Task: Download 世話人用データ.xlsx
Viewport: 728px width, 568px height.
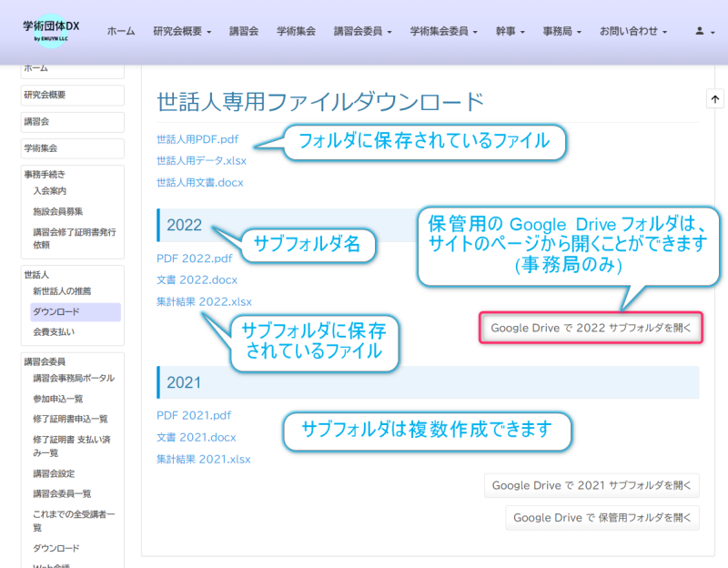Action: click(x=201, y=161)
